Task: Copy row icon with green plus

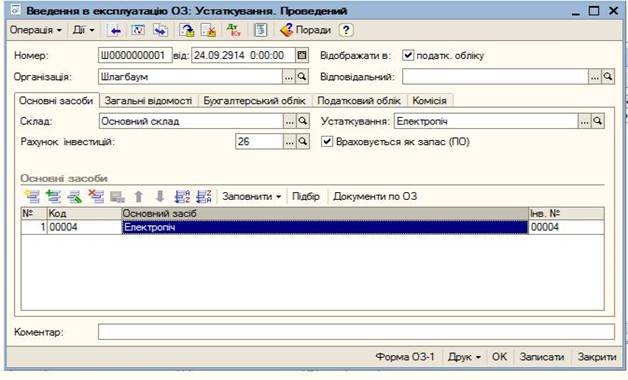Action: (53, 196)
